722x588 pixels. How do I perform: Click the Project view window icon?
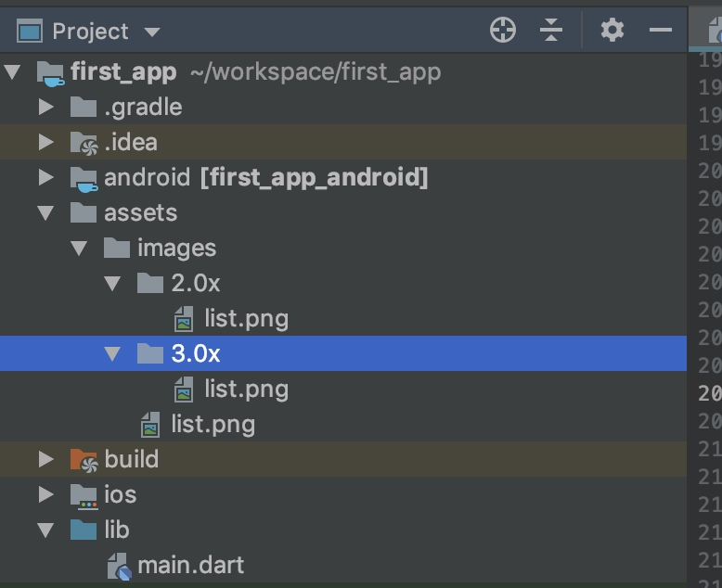(30, 31)
